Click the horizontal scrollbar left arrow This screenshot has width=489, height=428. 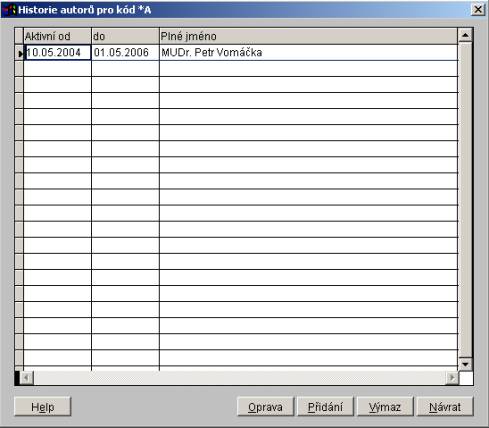[x=26, y=378]
